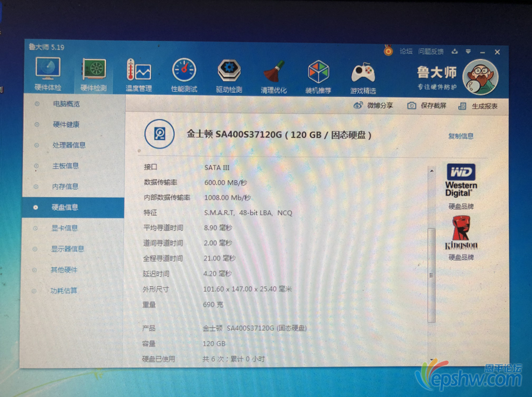Launch 性能测试 performance test gauge icon

[x=184, y=75]
